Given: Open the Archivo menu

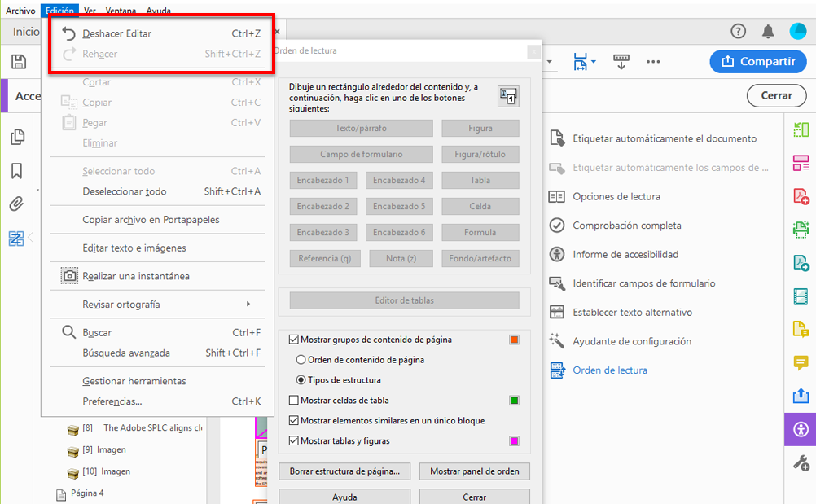Looking at the screenshot, I should [20, 11].
